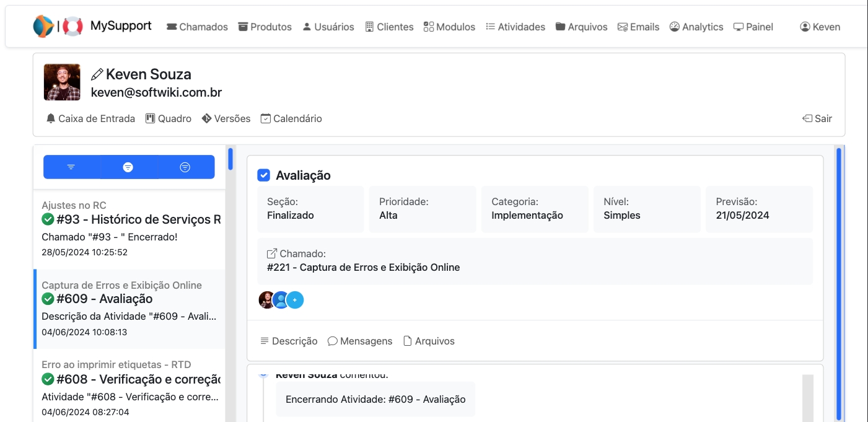
Task: Open the Caixa de Entrada bell link
Action: click(x=90, y=118)
